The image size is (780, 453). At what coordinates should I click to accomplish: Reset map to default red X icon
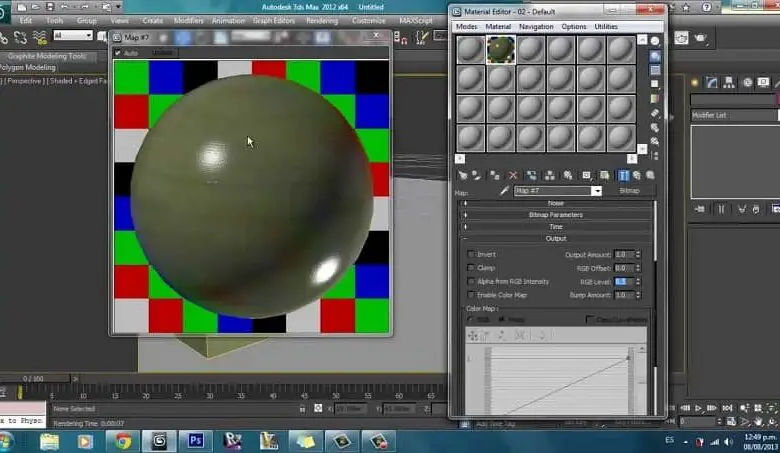tap(513, 175)
